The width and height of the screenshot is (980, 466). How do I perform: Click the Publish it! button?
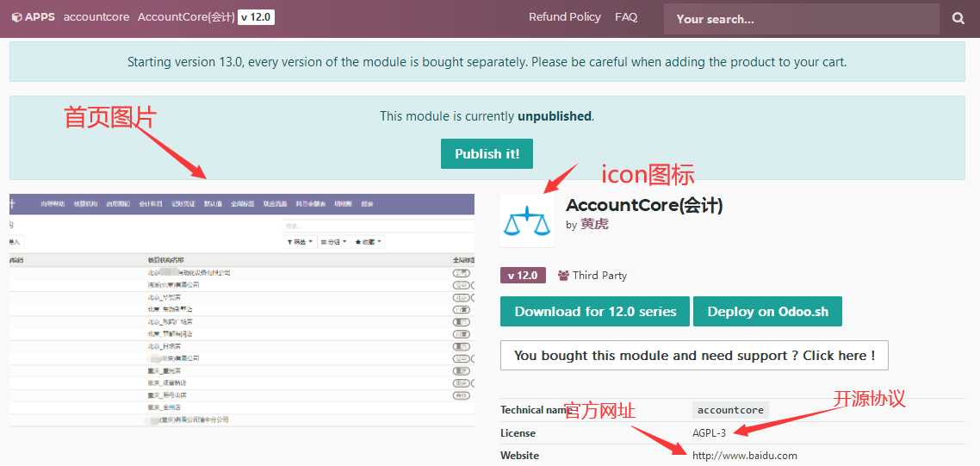[x=487, y=154]
